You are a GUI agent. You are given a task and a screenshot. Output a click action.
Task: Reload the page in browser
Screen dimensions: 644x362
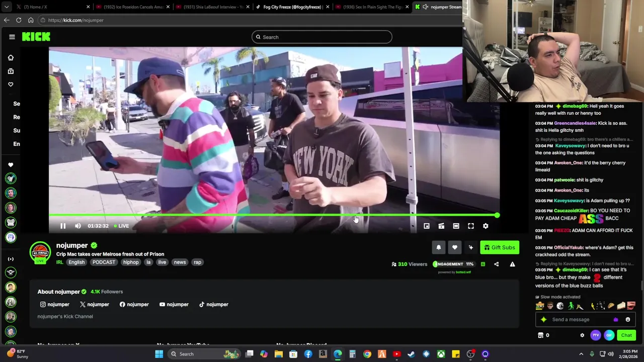click(x=19, y=20)
